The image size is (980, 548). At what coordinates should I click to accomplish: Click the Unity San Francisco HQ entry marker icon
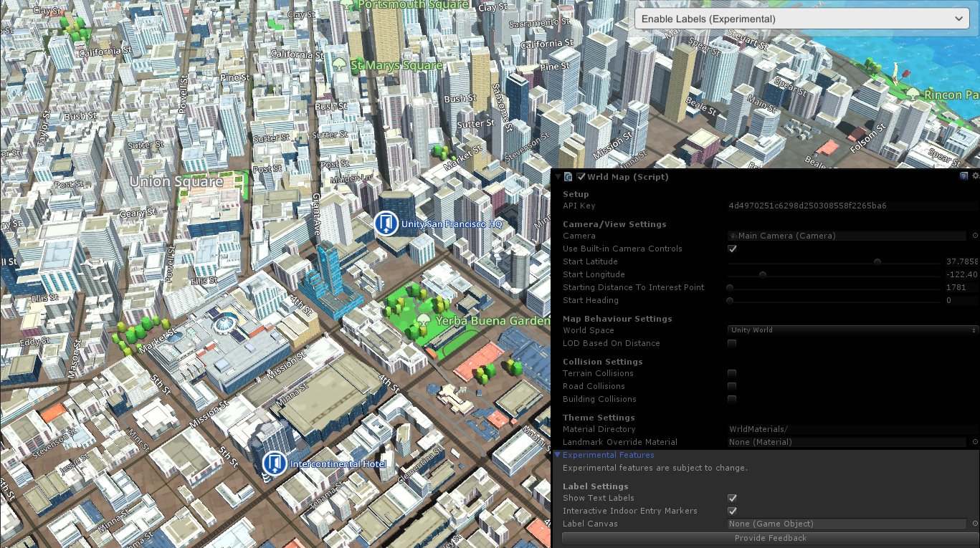[386, 223]
